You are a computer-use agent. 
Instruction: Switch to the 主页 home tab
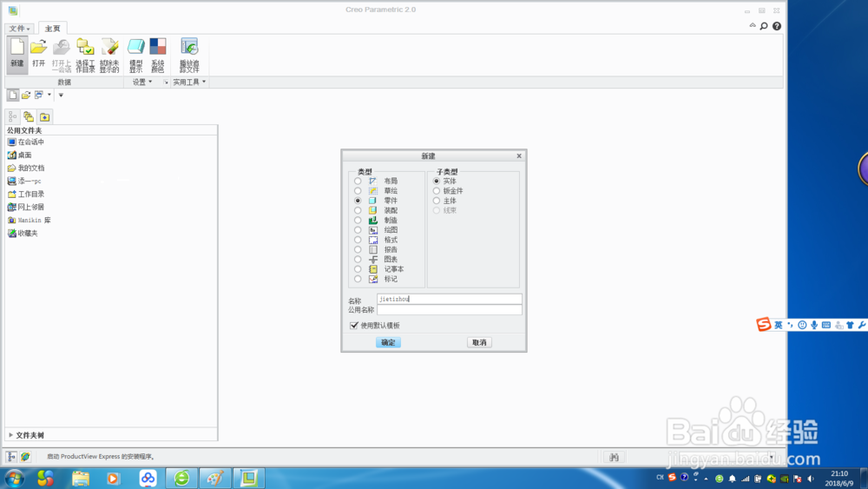tap(53, 29)
